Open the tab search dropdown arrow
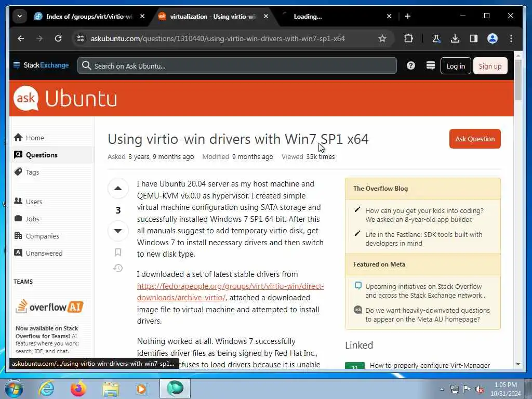The image size is (532, 399). click(x=20, y=16)
